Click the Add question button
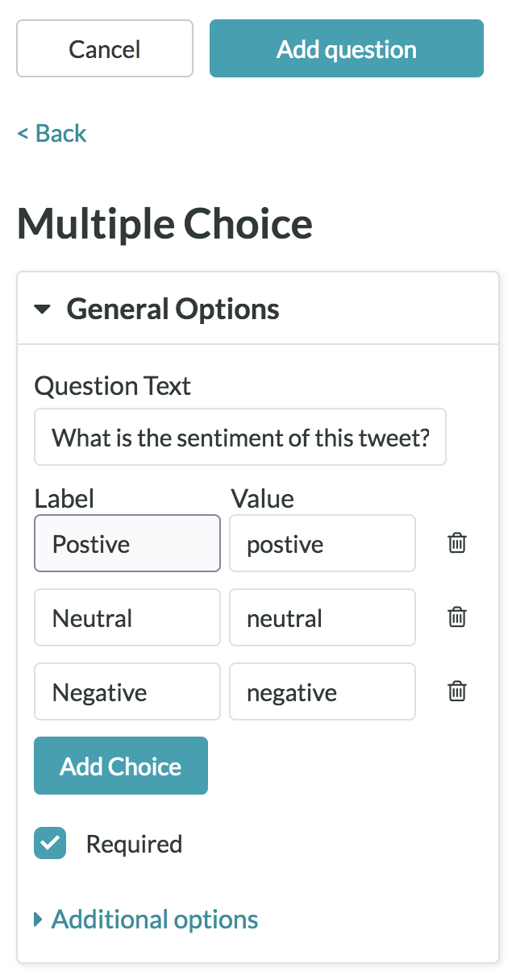 (347, 49)
